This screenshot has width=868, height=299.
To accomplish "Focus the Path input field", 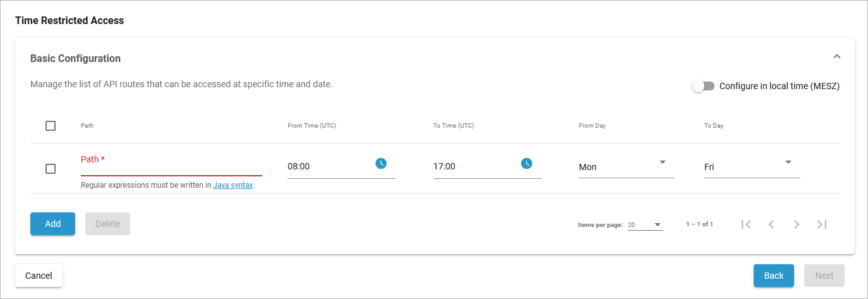I will [171, 167].
